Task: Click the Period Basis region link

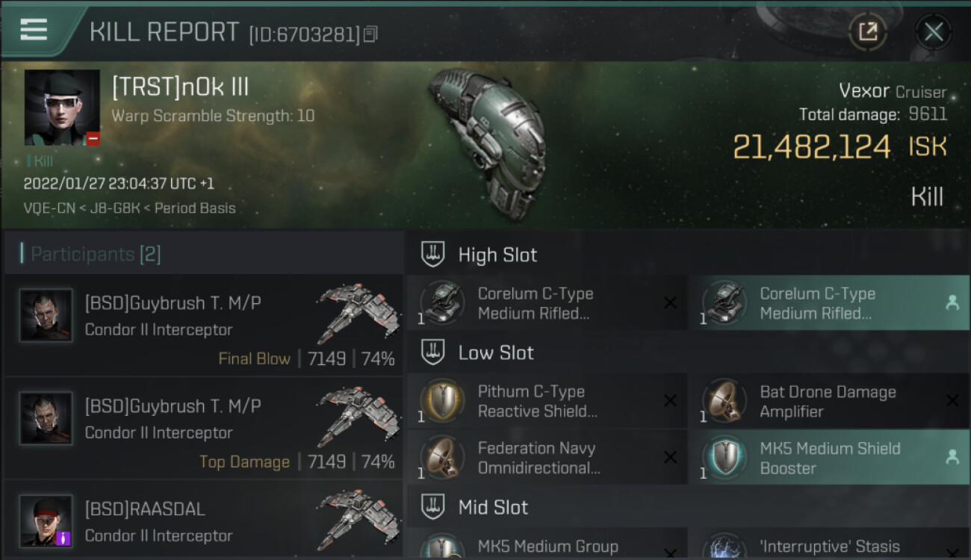Action: (x=195, y=208)
